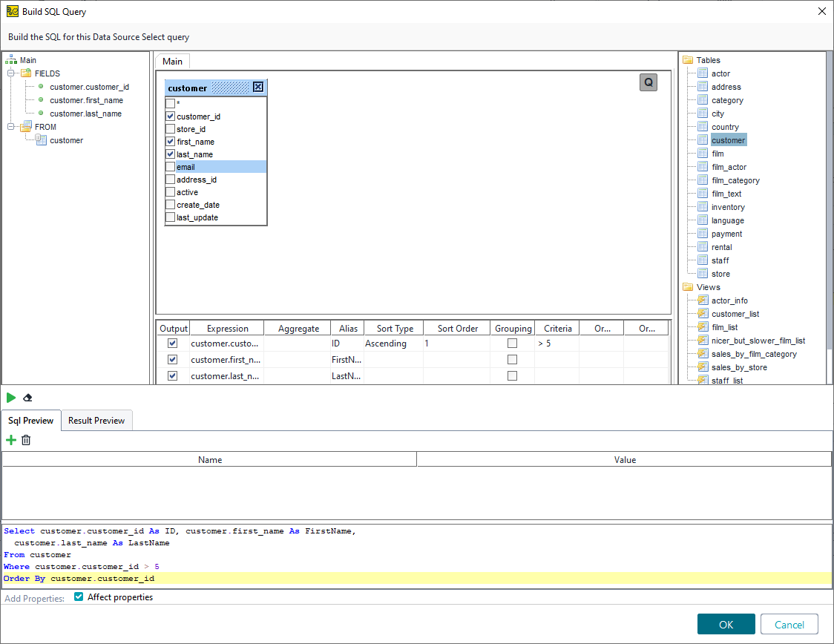This screenshot has height=644, width=834.
Task: Confirm the query with the OK button
Action: point(726,624)
